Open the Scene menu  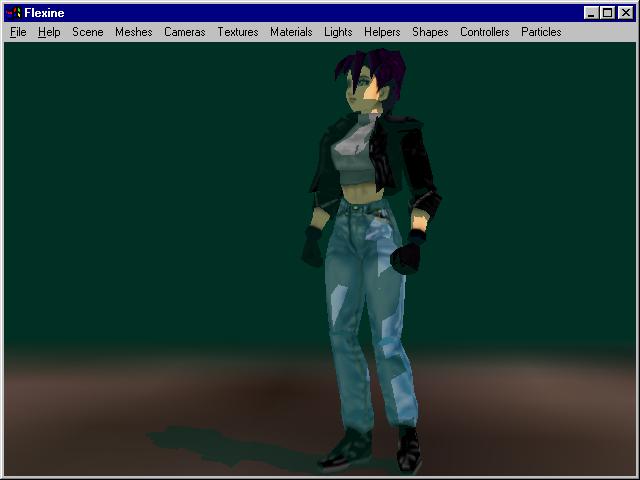(88, 32)
